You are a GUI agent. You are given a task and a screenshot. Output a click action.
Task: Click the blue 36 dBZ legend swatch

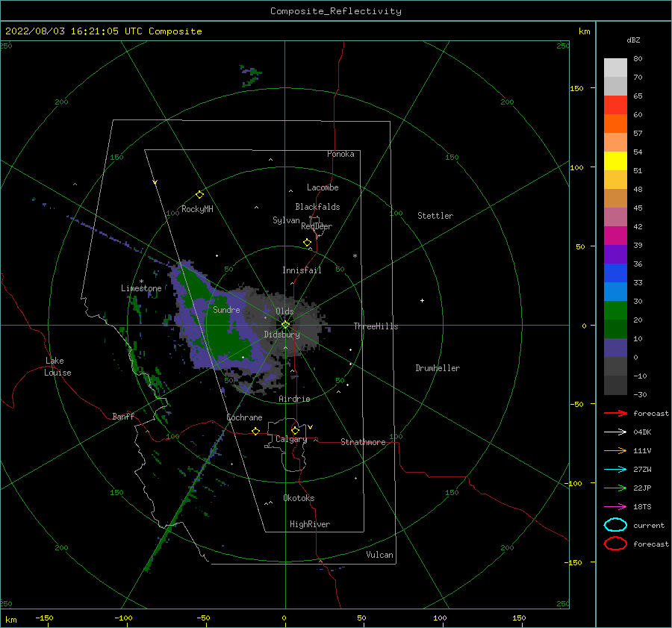click(615, 273)
